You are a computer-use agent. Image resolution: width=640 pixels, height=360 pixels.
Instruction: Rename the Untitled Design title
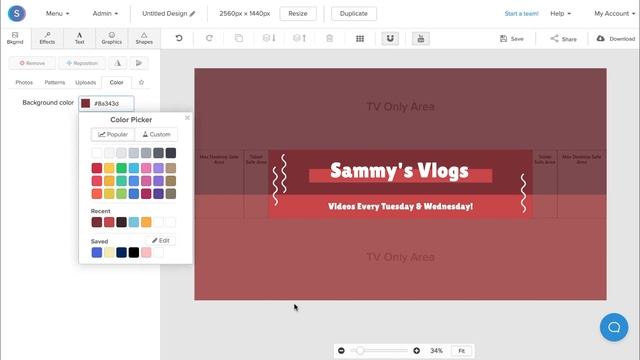tap(169, 13)
